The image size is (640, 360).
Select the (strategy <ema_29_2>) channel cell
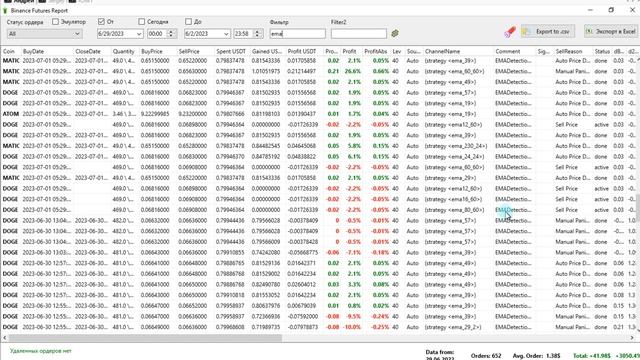click(x=453, y=327)
